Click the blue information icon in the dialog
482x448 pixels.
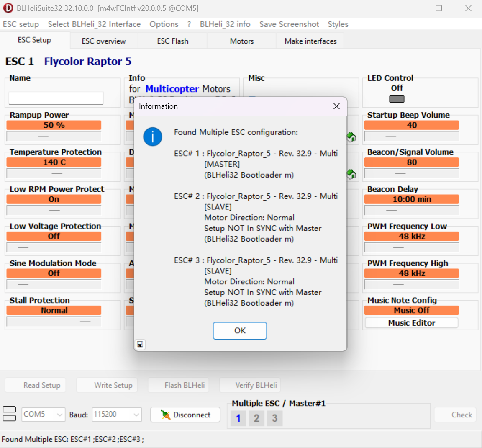pyautogui.click(x=152, y=136)
